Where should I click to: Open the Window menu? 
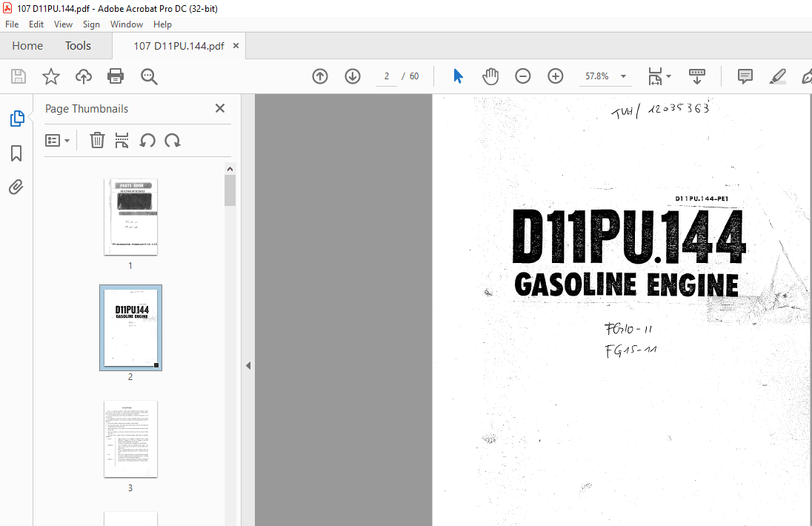pyautogui.click(x=127, y=24)
